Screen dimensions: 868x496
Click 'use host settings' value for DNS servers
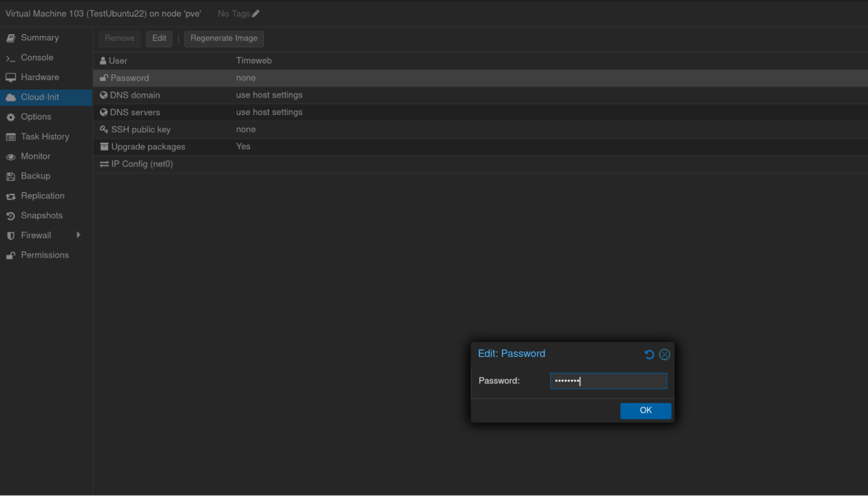pos(269,112)
